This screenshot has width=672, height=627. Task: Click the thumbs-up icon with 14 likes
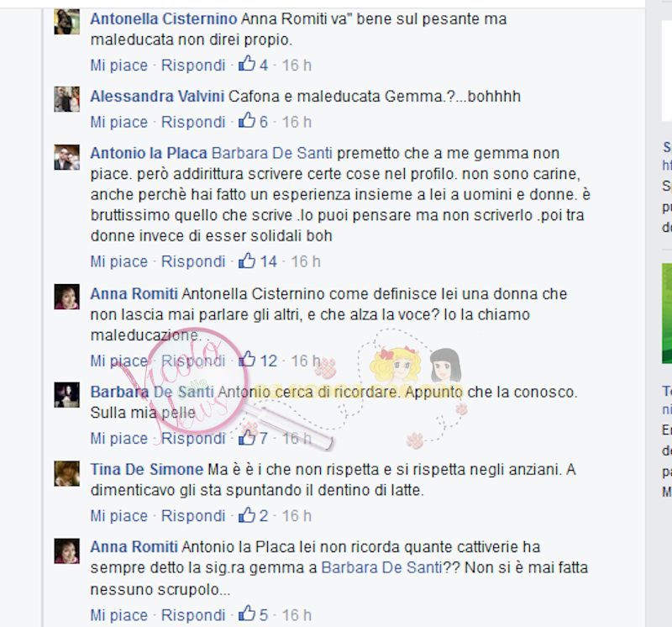pyautogui.click(x=247, y=261)
